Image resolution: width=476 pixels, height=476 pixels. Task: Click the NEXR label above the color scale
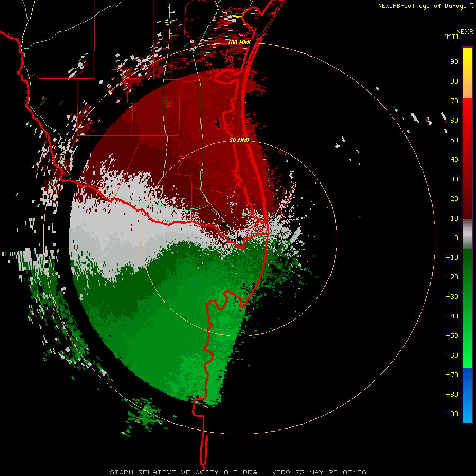(x=464, y=32)
